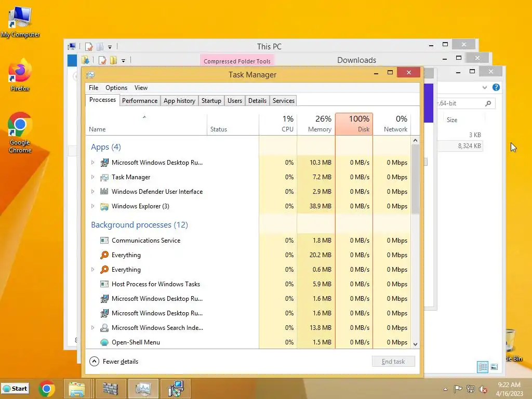Viewport: 532px width, 399px height.
Task: Expand Windows Explorer (3) row
Action: 92,206
